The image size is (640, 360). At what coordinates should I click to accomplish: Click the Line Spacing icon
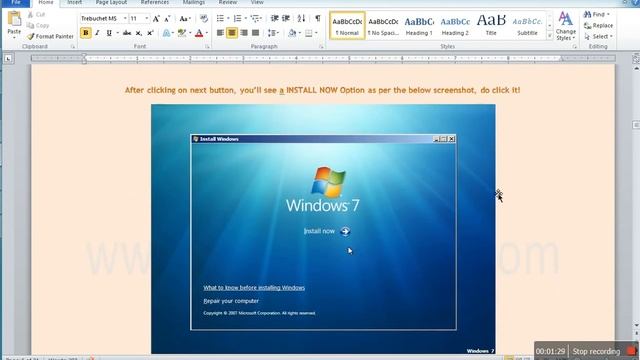[271, 33]
